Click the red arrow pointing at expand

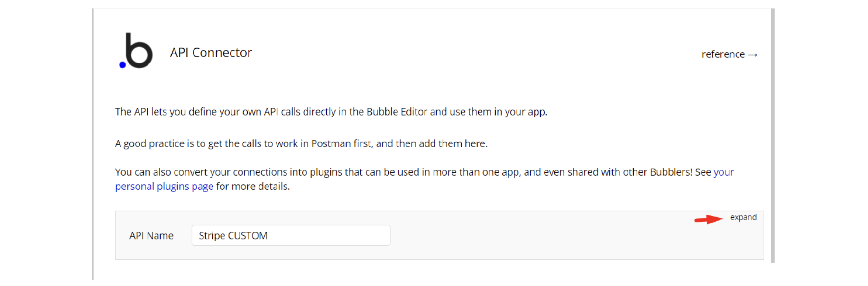tap(708, 219)
